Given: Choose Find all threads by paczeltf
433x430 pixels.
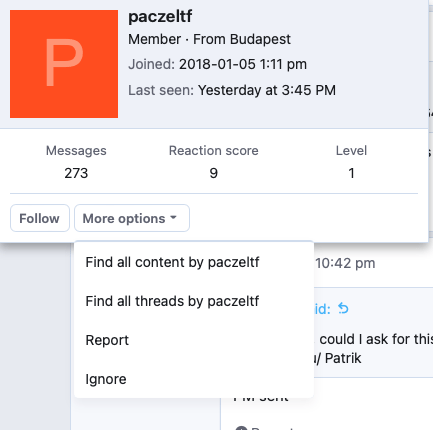Looking at the screenshot, I should 172,301.
